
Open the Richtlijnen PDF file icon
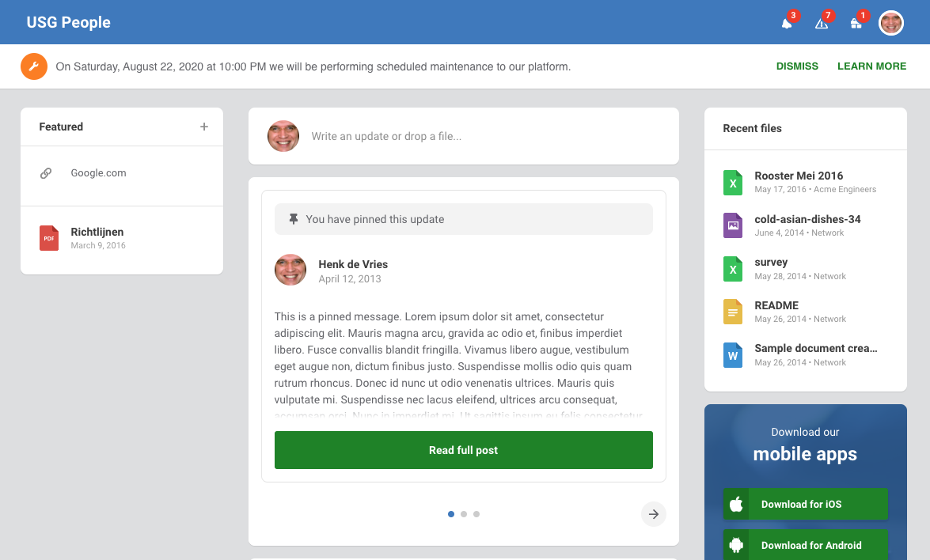tap(49, 238)
